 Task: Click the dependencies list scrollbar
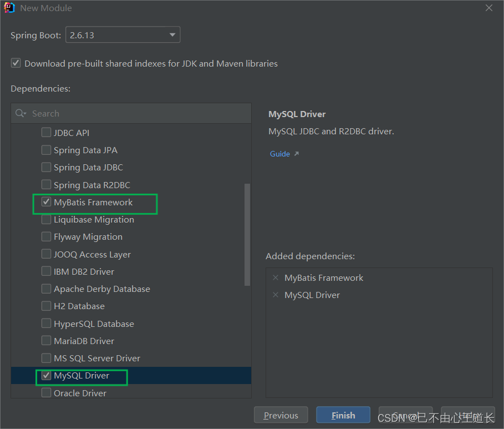[247, 235]
